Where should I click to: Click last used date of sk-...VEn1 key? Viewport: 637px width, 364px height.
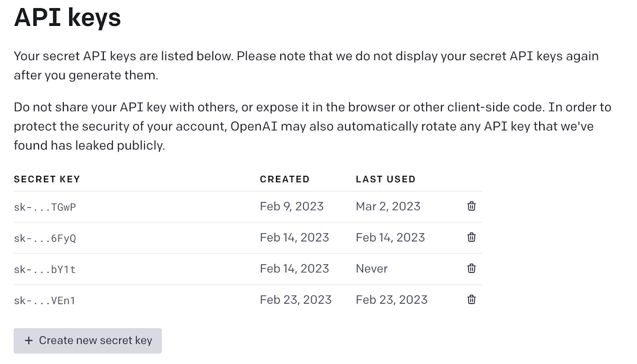pos(392,299)
